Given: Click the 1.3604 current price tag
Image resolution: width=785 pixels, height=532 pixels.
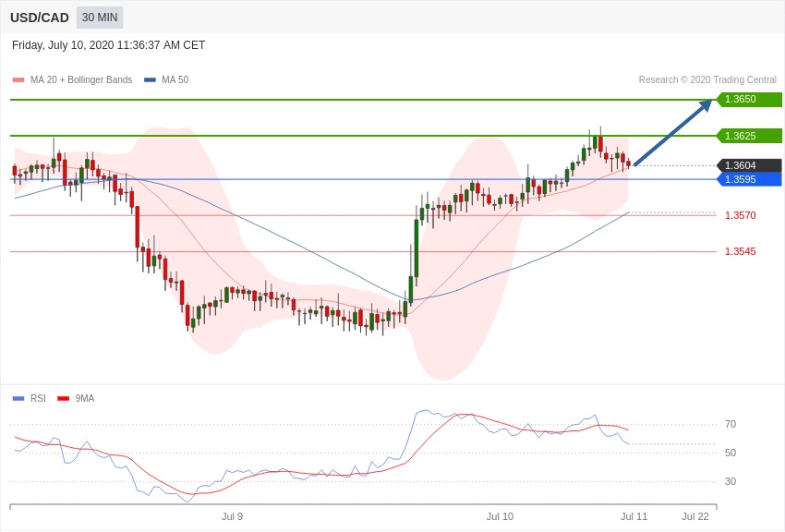Looking at the screenshot, I should click(x=749, y=165).
